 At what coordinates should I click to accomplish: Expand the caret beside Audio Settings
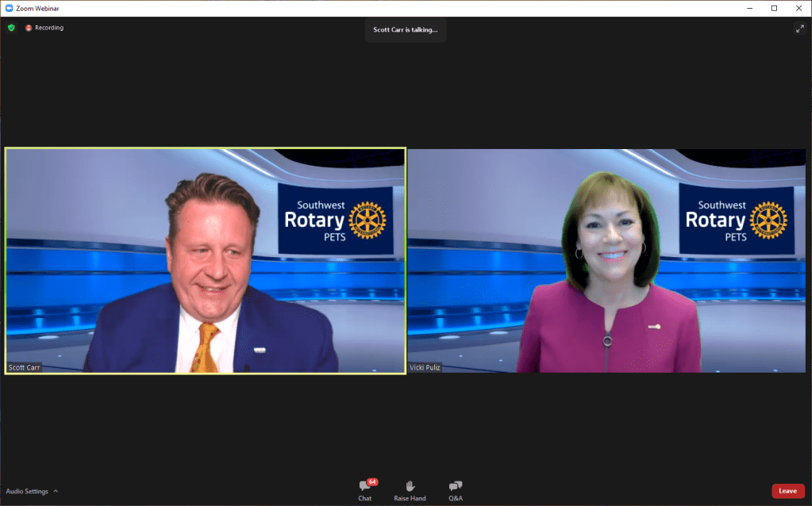point(56,491)
